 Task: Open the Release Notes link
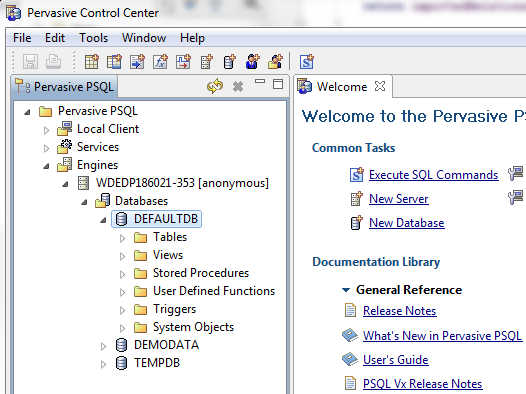(400, 311)
